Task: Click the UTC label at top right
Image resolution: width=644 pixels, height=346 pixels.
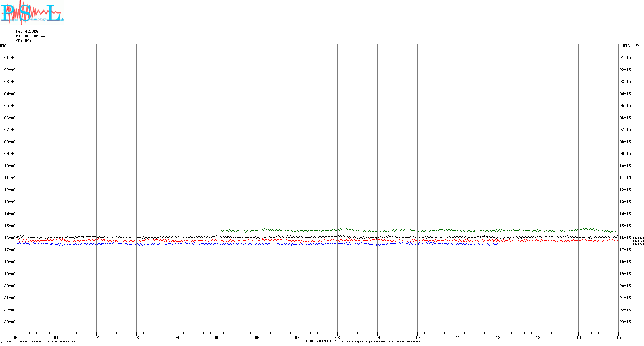Action: tap(626, 46)
